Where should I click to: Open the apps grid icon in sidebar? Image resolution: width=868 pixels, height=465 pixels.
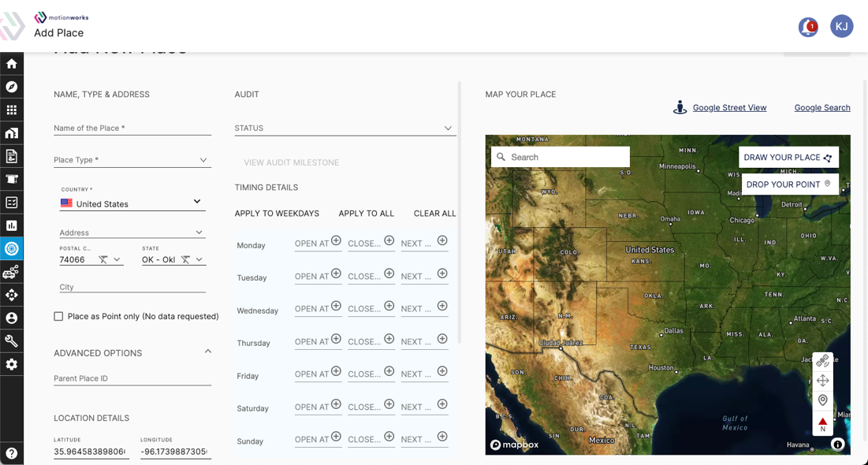pos(12,110)
